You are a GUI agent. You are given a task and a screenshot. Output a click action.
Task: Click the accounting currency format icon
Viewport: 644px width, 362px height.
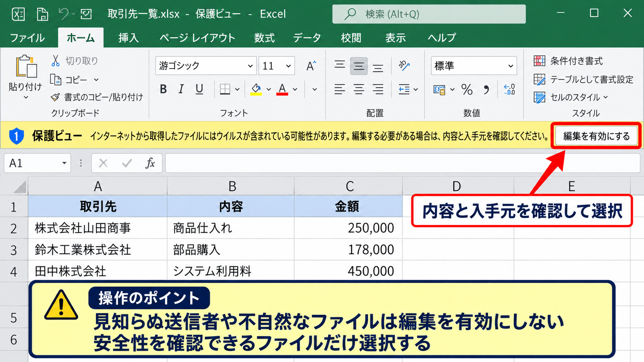click(x=439, y=90)
